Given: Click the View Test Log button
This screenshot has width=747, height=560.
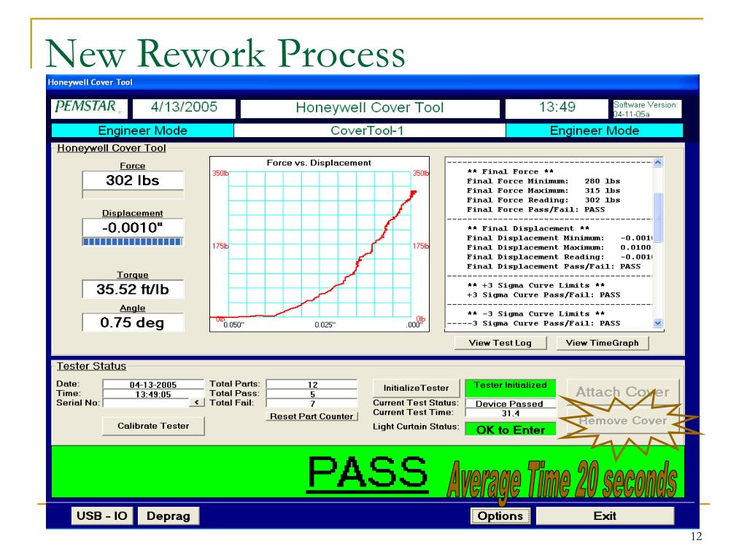Looking at the screenshot, I should 500,343.
